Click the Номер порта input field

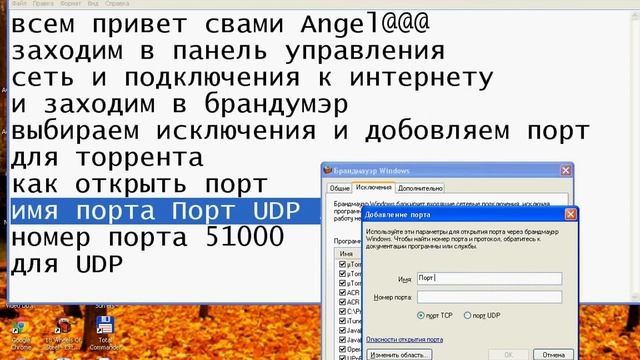click(x=489, y=297)
